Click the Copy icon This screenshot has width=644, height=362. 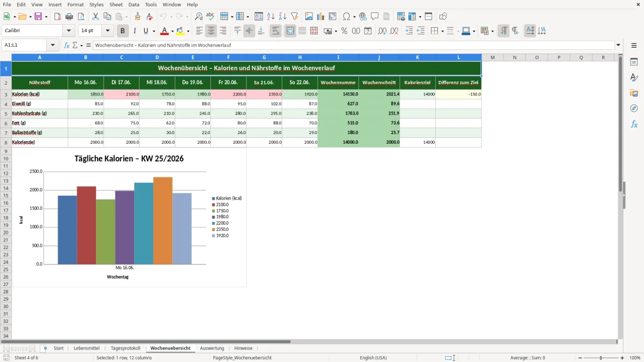[107, 17]
